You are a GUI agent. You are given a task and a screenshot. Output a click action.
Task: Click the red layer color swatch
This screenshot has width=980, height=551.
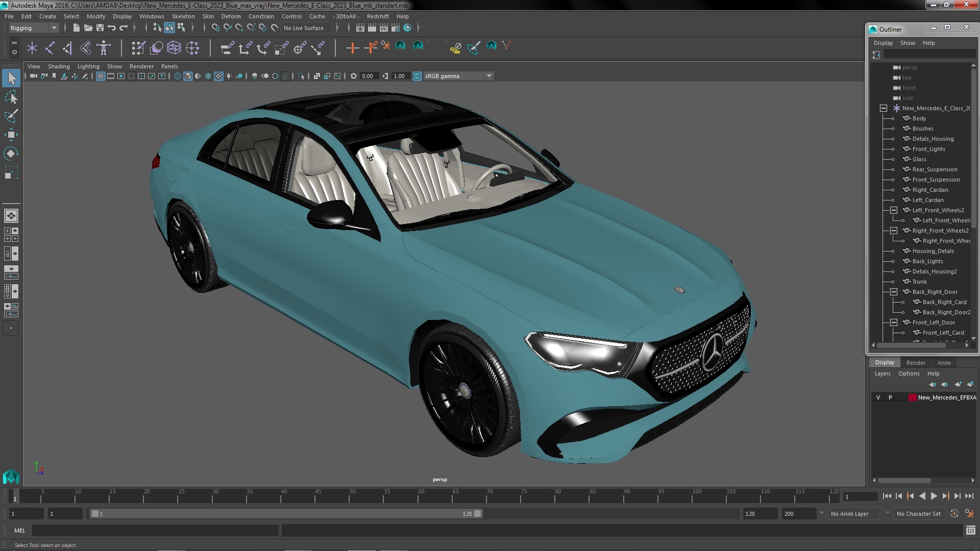click(x=912, y=397)
